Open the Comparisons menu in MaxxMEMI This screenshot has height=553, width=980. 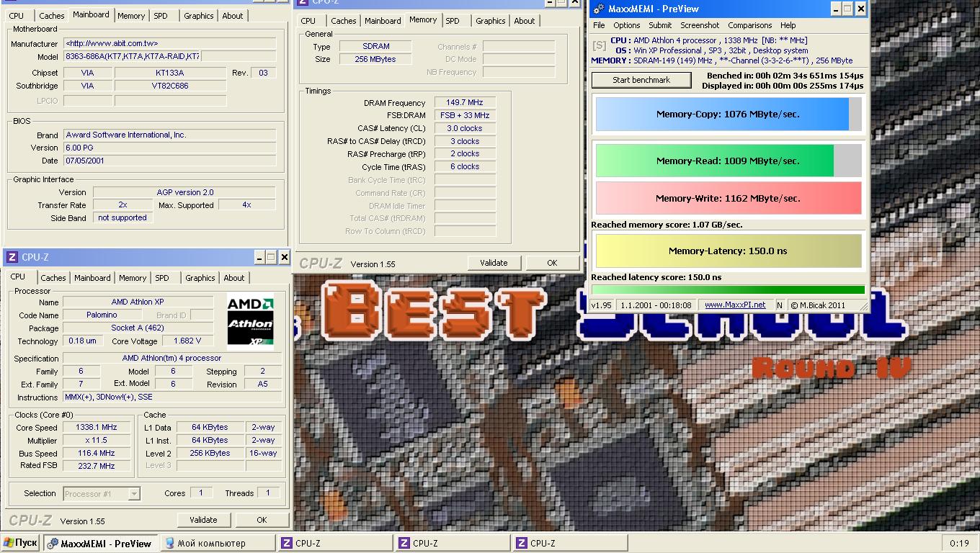click(x=749, y=25)
